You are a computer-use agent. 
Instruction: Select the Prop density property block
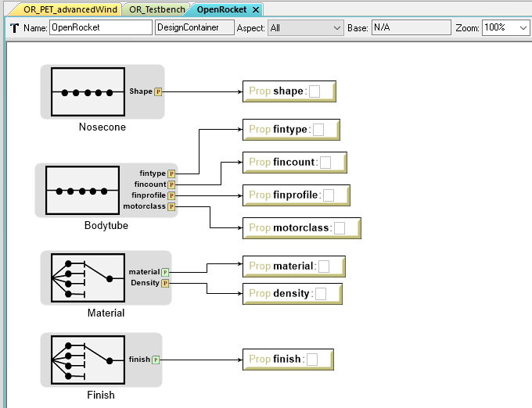tap(293, 294)
